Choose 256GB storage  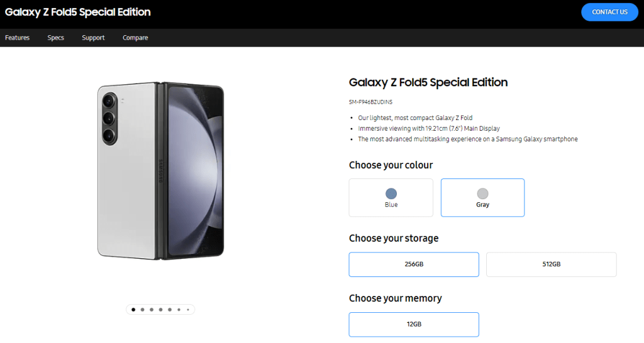point(414,264)
